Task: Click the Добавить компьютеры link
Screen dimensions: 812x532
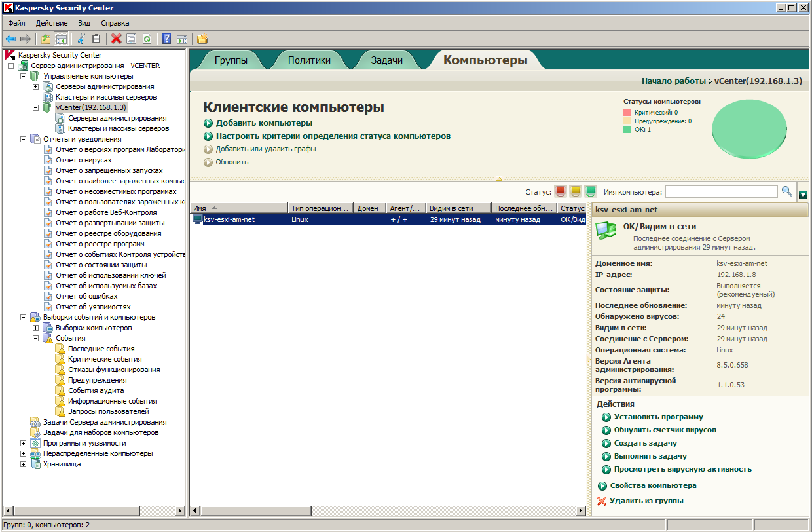Action: [264, 123]
